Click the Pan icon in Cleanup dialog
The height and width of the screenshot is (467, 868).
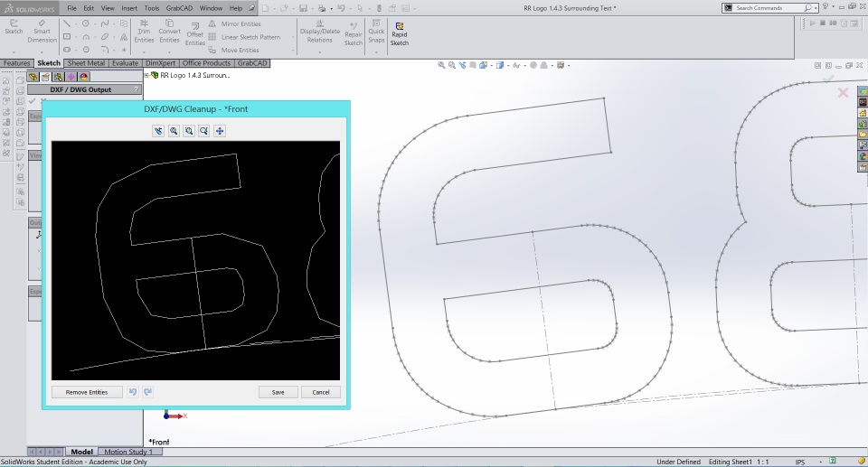(x=220, y=131)
